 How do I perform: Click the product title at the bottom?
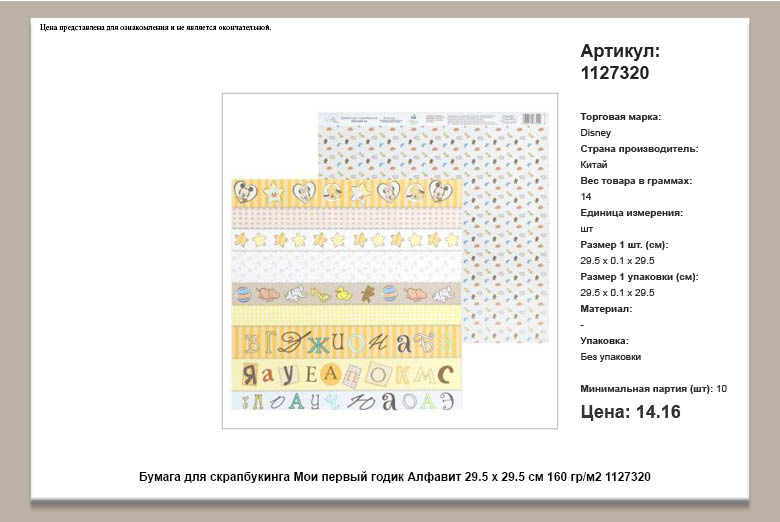click(394, 477)
